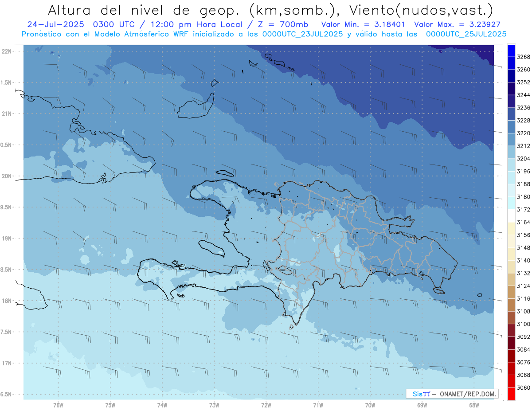Click the '3076' color scale value

point(524,362)
